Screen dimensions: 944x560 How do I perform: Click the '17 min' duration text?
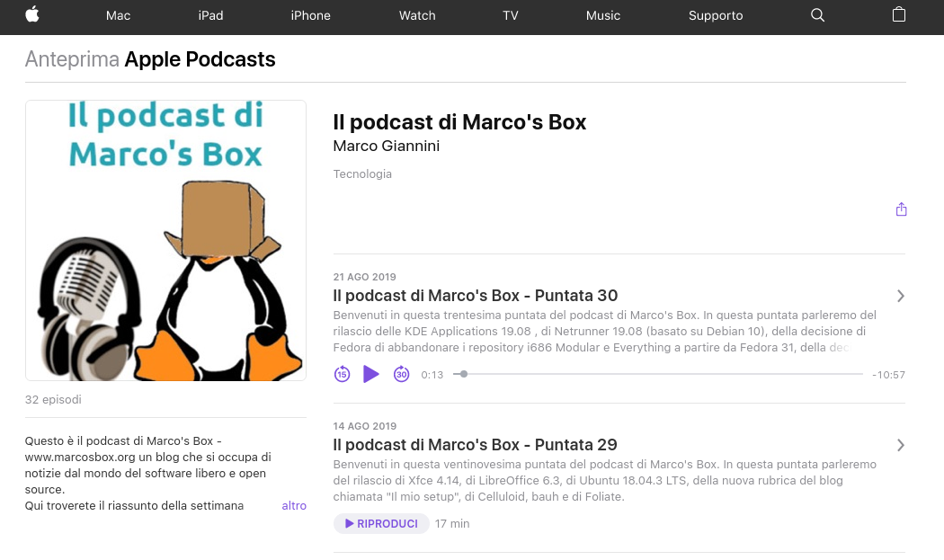452,524
